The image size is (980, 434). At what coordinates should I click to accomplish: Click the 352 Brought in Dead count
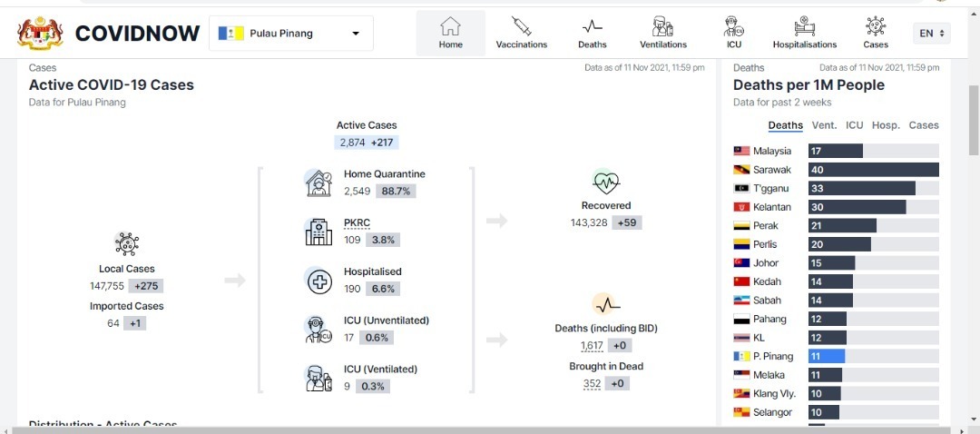coord(592,383)
